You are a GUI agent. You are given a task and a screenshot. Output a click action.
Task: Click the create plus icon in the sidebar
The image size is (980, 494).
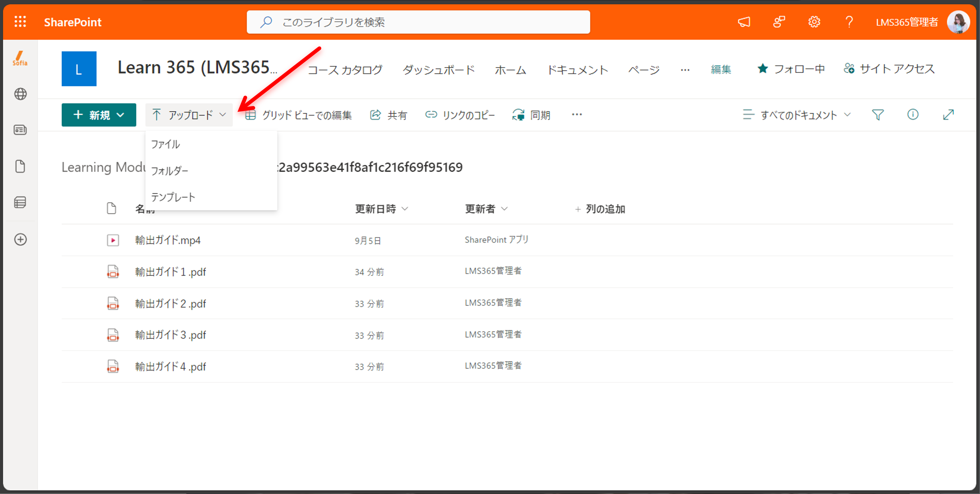click(20, 239)
